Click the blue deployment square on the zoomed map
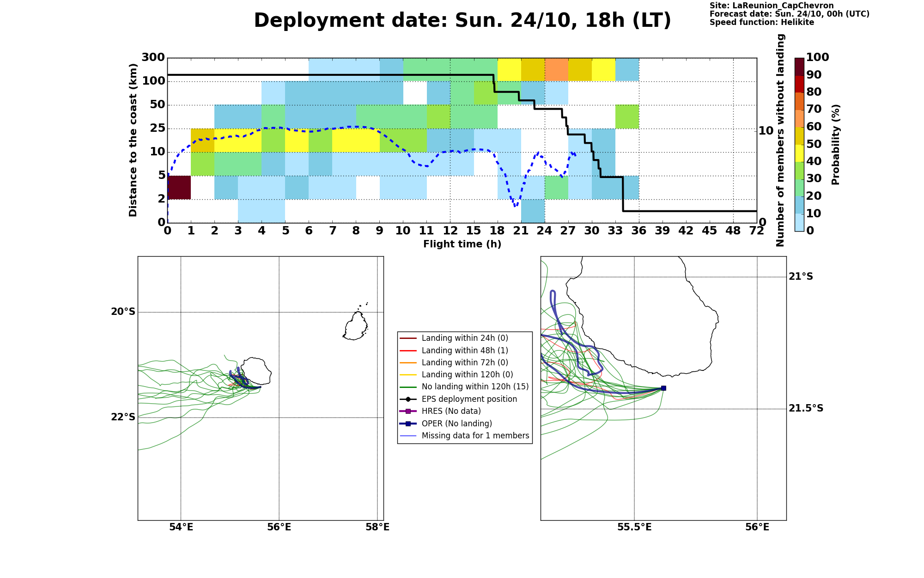The width and height of the screenshot is (924, 578). pyautogui.click(x=663, y=388)
